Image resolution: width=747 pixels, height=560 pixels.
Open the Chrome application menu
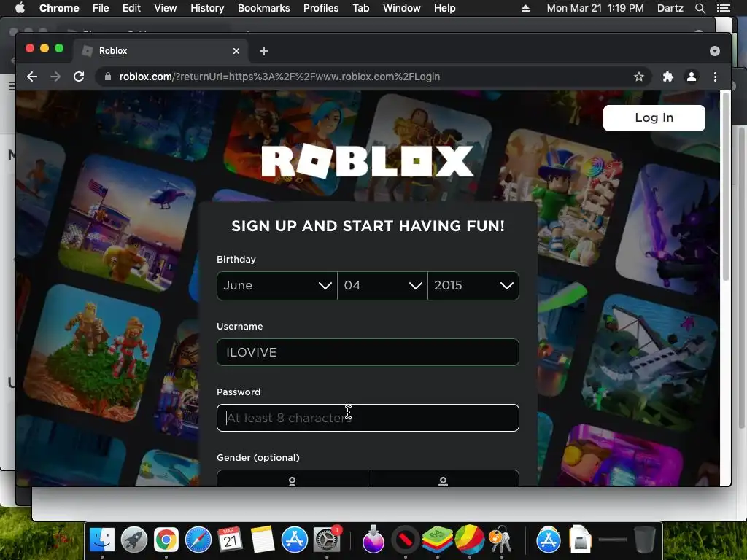(x=59, y=8)
